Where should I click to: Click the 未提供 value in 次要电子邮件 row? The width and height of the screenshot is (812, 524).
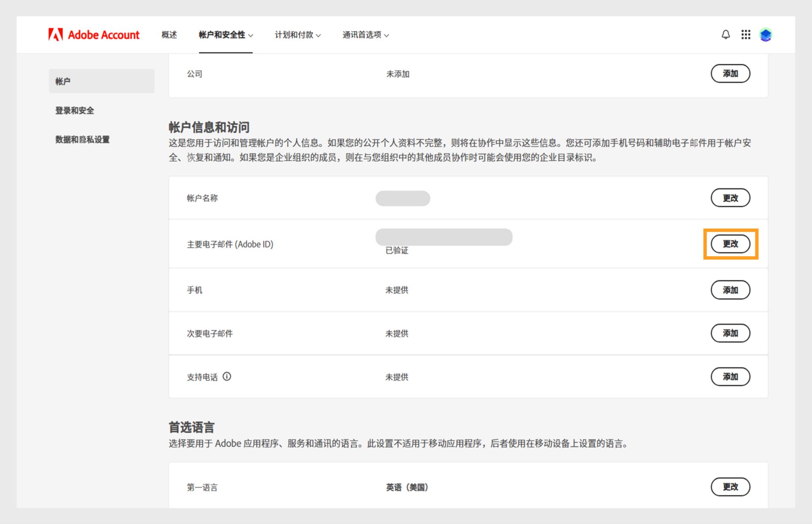coord(397,333)
